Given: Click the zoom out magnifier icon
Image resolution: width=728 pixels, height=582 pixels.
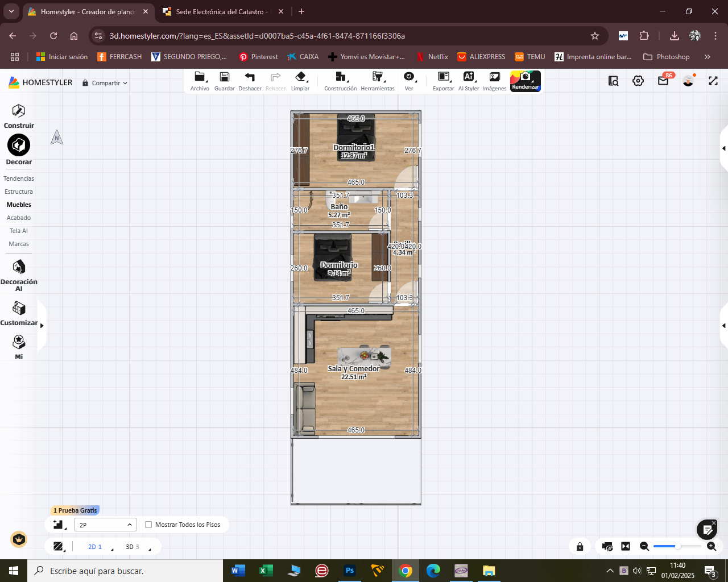Looking at the screenshot, I should pos(644,546).
